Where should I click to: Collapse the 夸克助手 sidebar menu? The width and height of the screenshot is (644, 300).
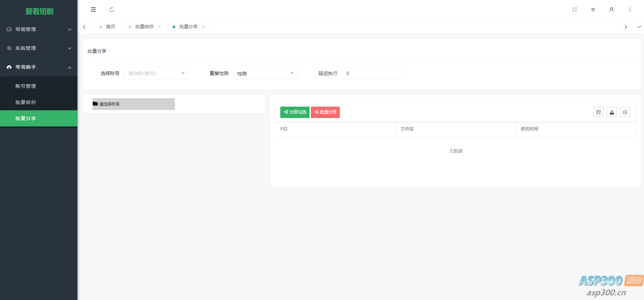click(39, 67)
